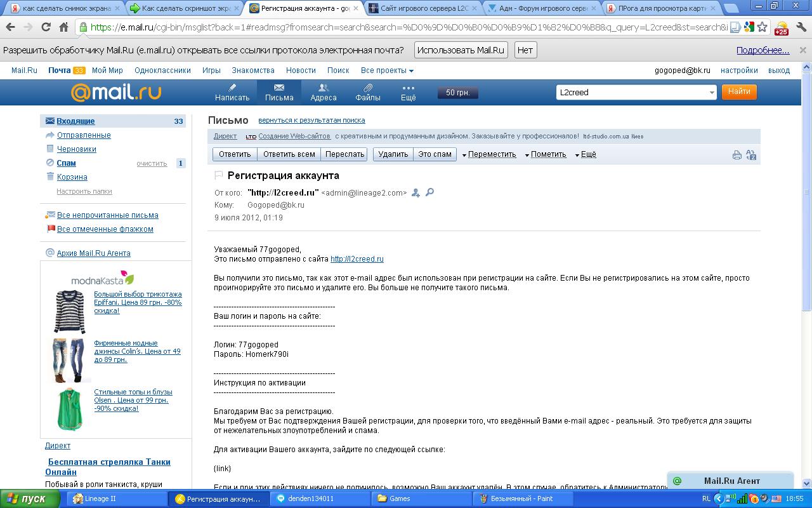Open the http://l2creed.ru link in email

[x=357, y=259]
